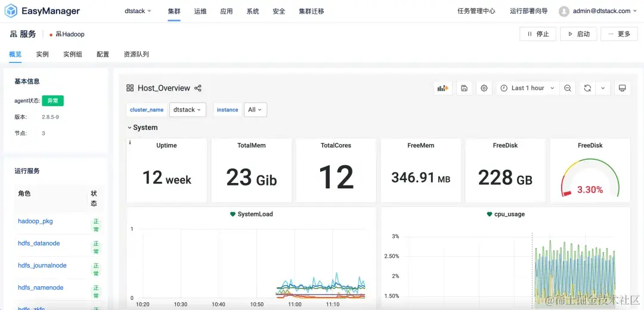Open the Host_Overview dashboard title
Screen dimensions: 644x310
click(x=164, y=88)
